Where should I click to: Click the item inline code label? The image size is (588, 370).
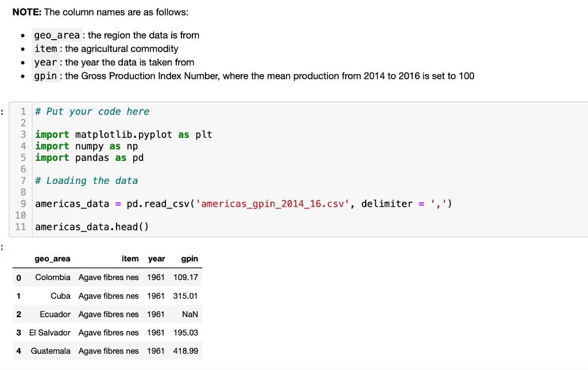click(x=45, y=49)
